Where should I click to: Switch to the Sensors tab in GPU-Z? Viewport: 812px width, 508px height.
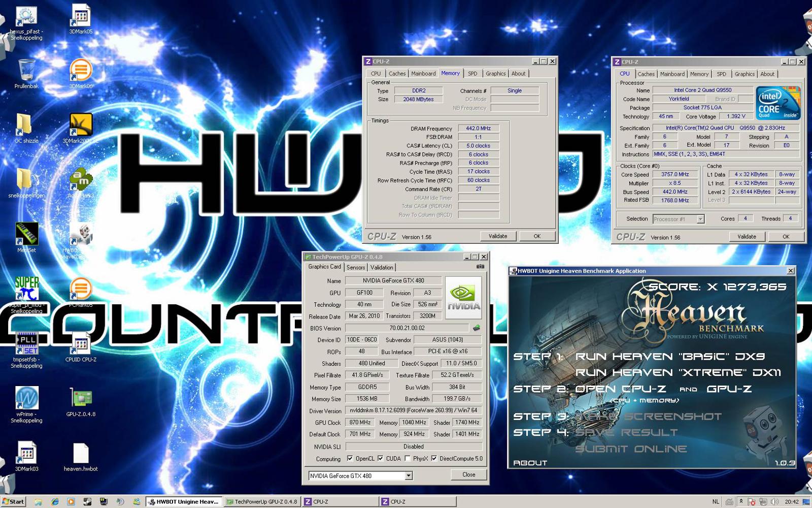[356, 267]
